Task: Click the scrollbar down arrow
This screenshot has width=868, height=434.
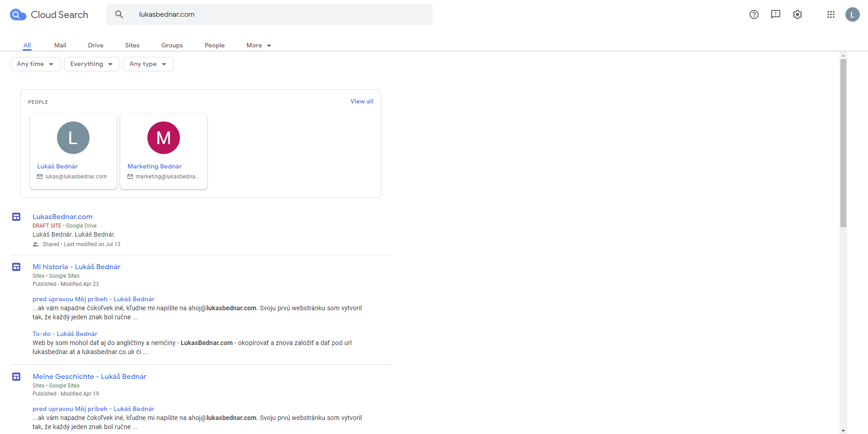Action: pos(843,431)
